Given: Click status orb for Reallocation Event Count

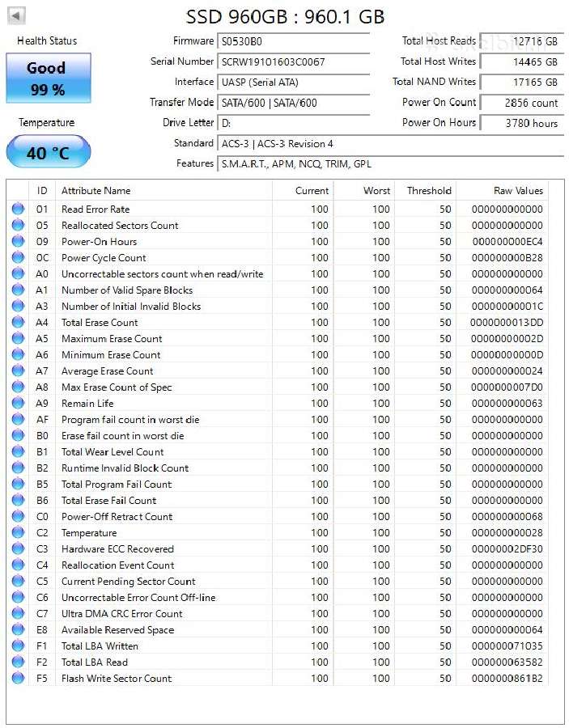Looking at the screenshot, I should (18, 565).
